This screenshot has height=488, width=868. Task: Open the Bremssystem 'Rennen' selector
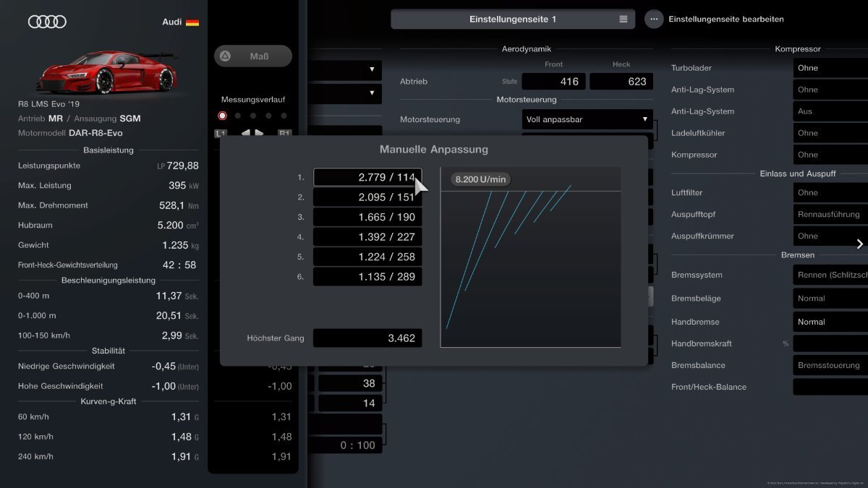(830, 275)
